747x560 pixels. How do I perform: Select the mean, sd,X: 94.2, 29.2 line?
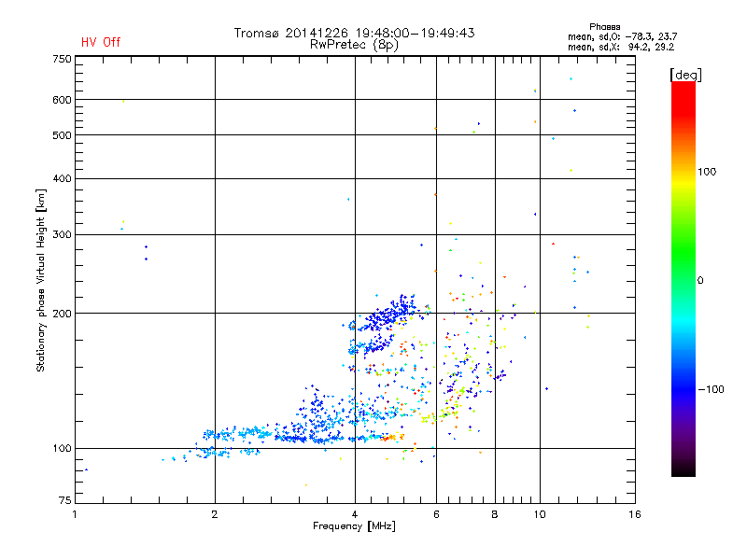[621, 47]
